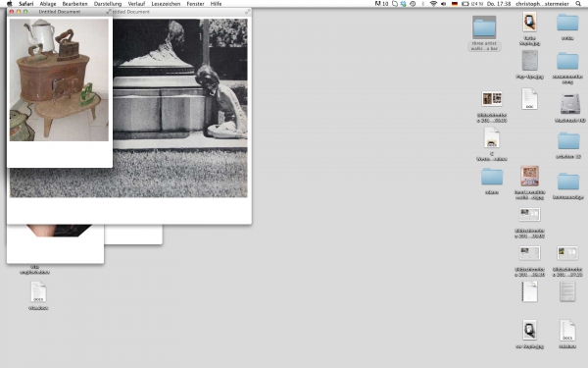Select DOCX file beneath the stacked Safari windows
The height and width of the screenshot is (368, 588).
click(x=38, y=291)
